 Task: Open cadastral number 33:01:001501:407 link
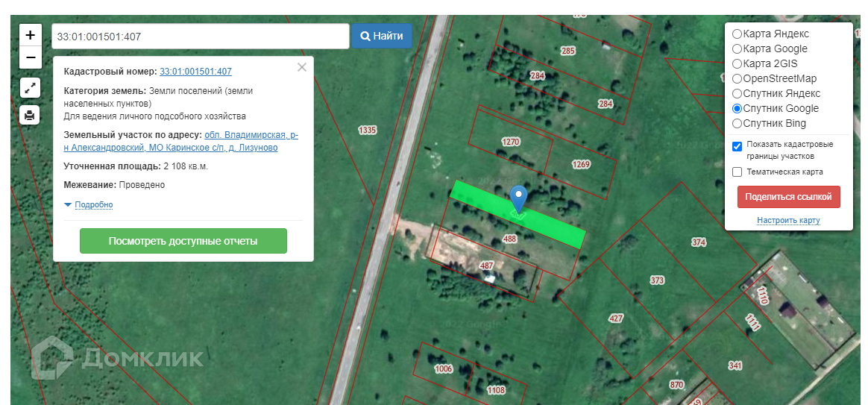[196, 72]
